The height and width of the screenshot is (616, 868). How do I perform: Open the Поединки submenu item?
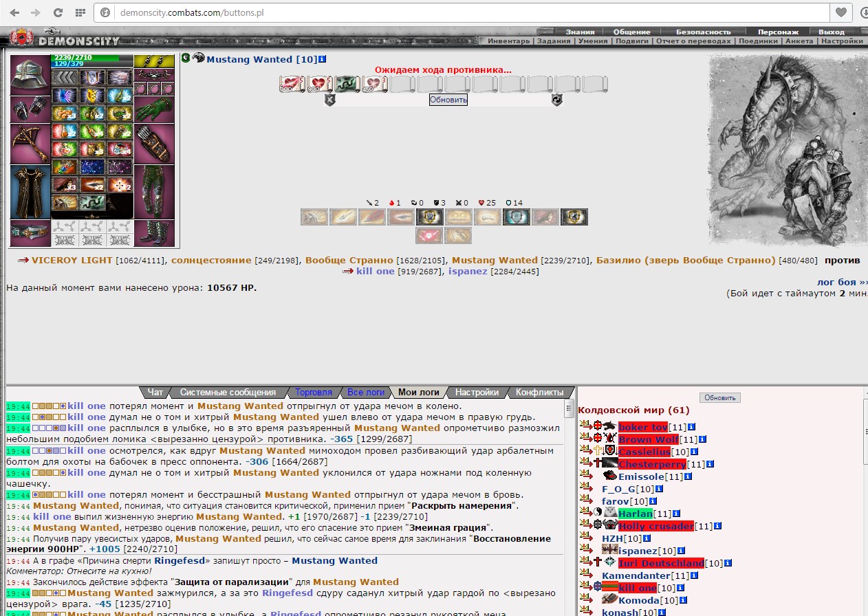758,41
